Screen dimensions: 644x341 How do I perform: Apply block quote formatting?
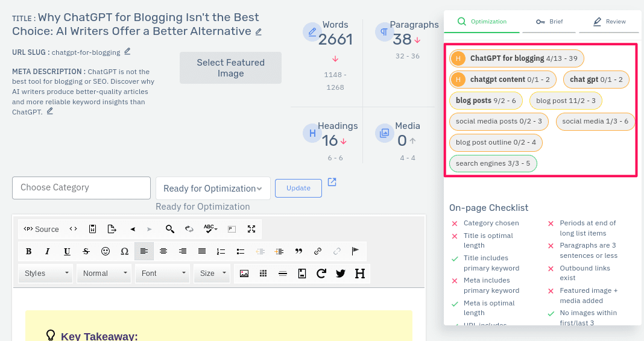pos(298,251)
